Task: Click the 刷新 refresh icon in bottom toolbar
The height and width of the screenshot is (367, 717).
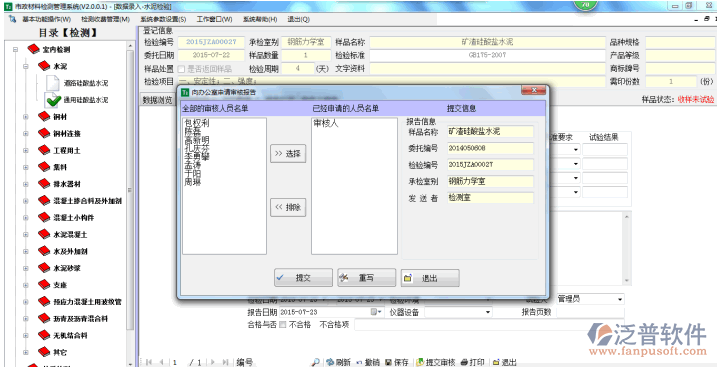Action: tap(330, 362)
